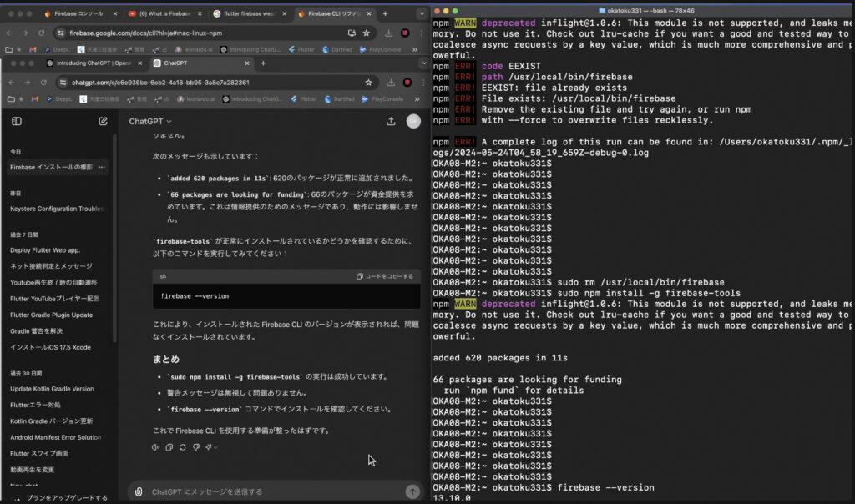Open options for Firebase インストール chat item
855x504 pixels.
(x=102, y=167)
